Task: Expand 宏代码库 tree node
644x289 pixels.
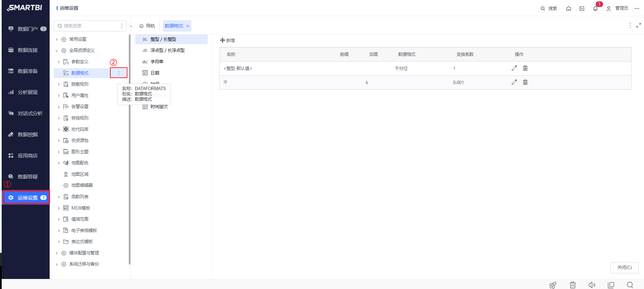Action: click(59, 129)
